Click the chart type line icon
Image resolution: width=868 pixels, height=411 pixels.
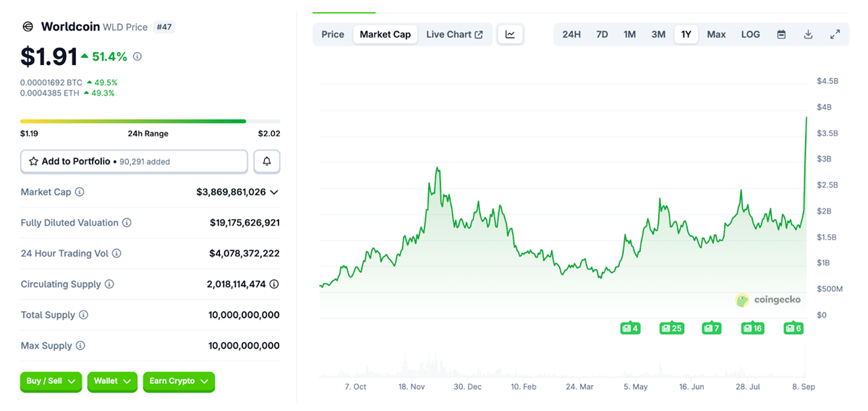pos(510,34)
